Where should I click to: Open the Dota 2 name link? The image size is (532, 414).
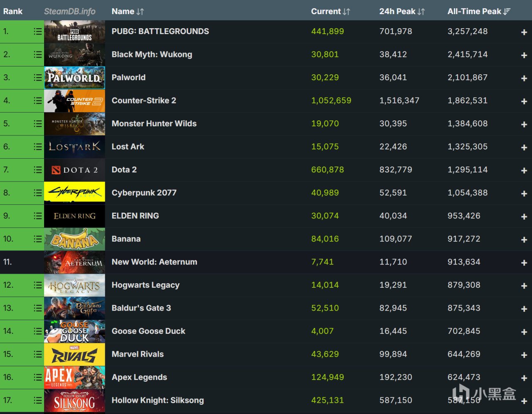124,169
